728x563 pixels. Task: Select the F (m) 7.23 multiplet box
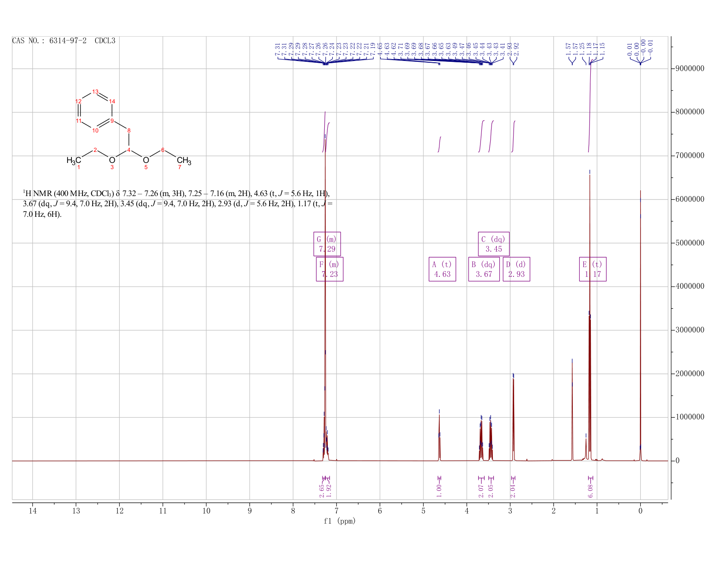click(x=330, y=269)
